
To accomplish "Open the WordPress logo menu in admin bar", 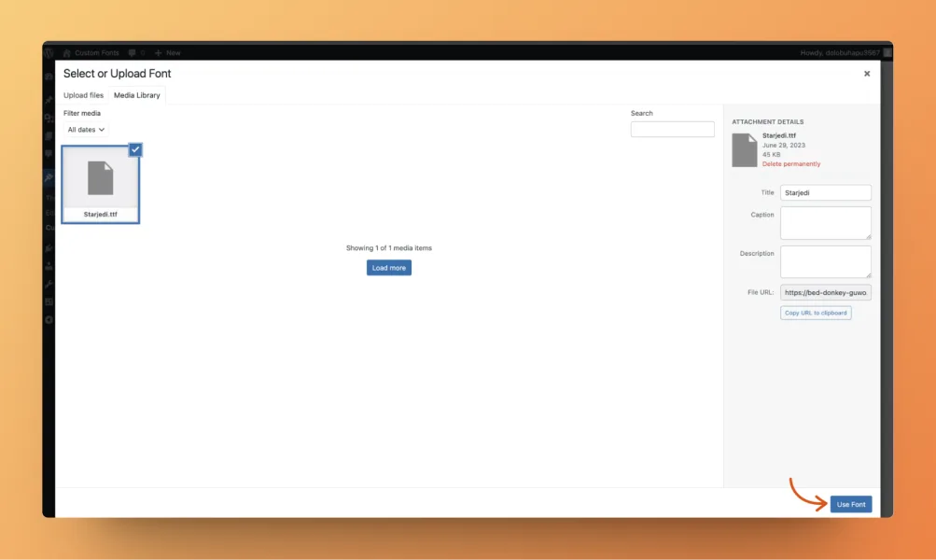I will pos(49,52).
